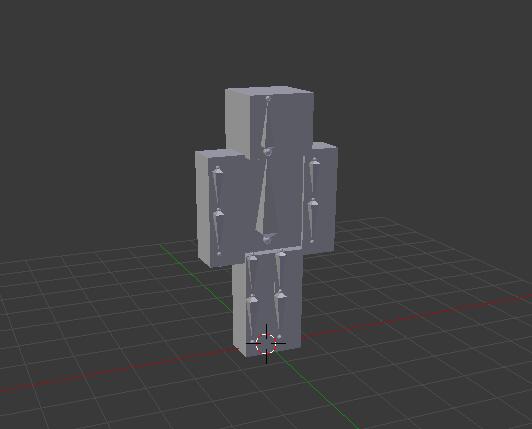This screenshot has height=429, width=532.
Task: Click the elbow joint of the viewer's left arm
Action: [218, 213]
